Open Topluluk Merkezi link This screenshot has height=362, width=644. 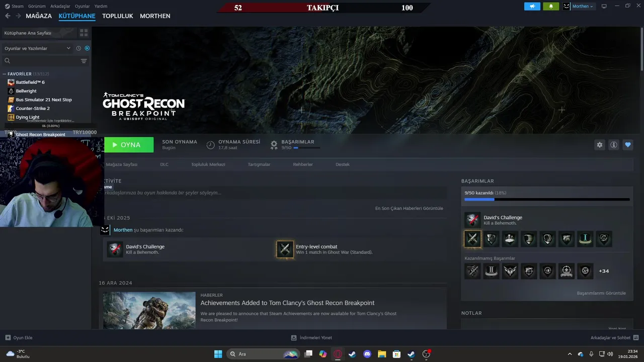coord(208,164)
